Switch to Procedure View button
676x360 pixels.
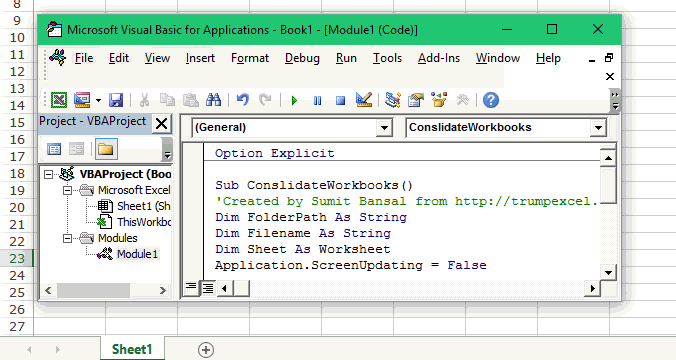point(191,288)
